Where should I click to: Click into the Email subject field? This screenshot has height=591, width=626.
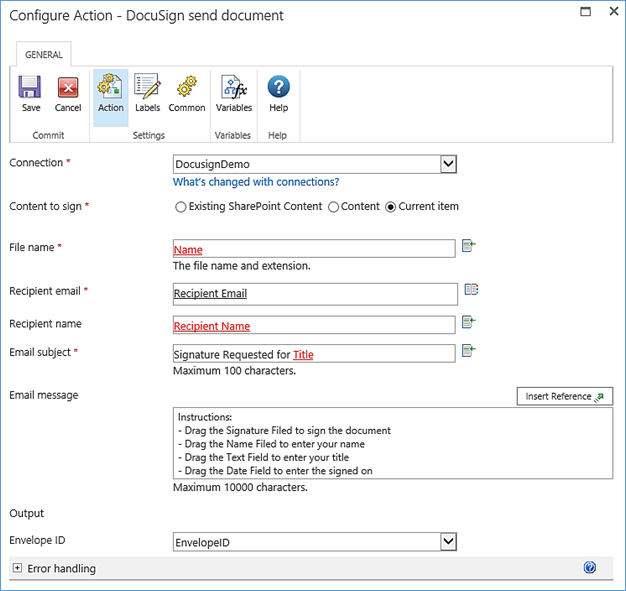coord(314,353)
